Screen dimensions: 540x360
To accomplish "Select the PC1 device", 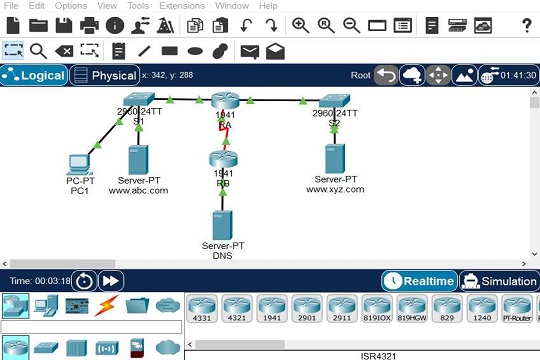I will (x=80, y=165).
